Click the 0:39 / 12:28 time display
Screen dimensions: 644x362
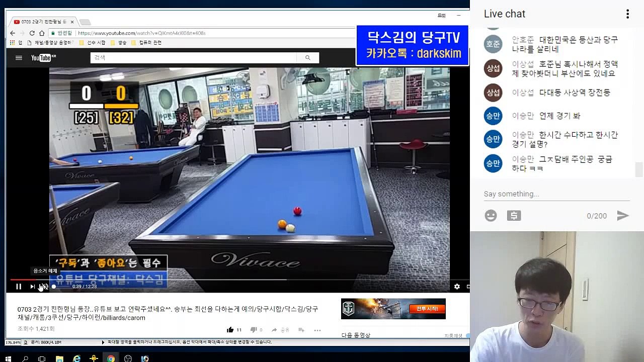tap(84, 287)
